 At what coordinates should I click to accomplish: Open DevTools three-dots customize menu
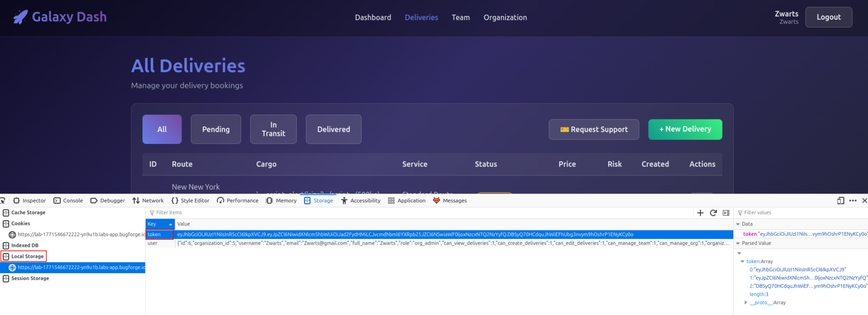[852, 201]
